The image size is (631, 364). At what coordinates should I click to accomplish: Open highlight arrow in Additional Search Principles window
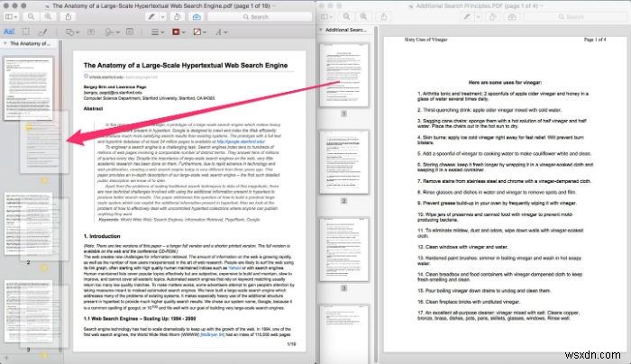pyautogui.click(x=478, y=16)
